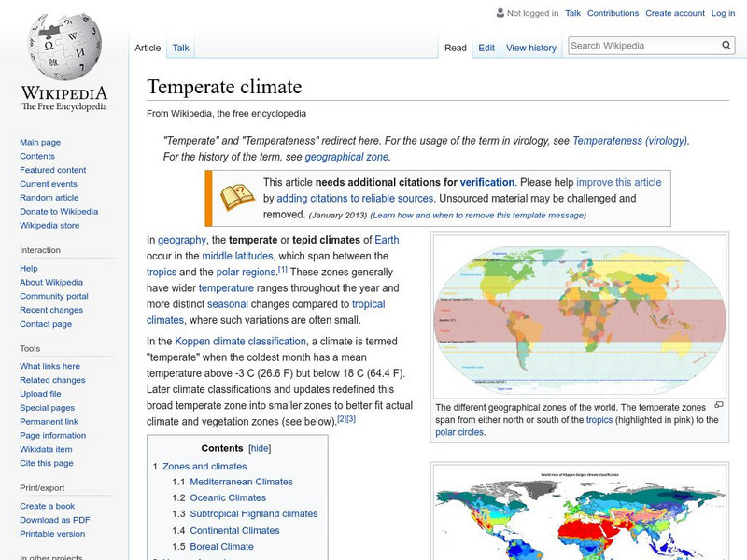Click the orange alert bar on notice box
This screenshot has width=747, height=560.
pos(210,198)
